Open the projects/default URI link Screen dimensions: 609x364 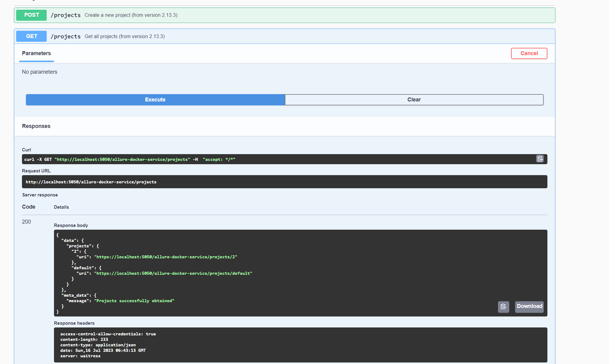tap(174, 273)
